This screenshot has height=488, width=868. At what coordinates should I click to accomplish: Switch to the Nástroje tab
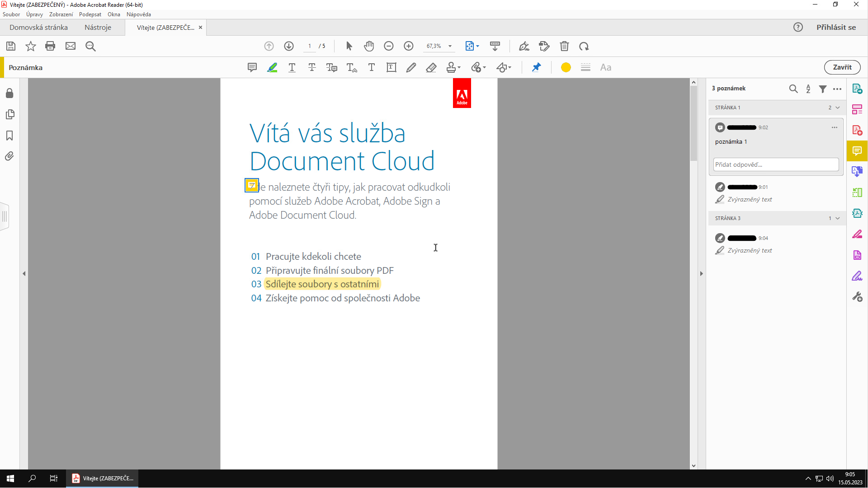[98, 28]
